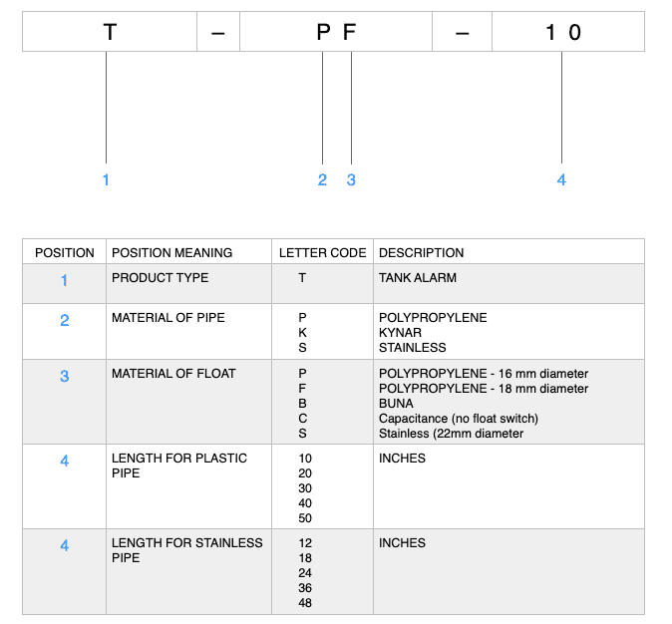Click the blue number 2 under the diagram
The height and width of the screenshot is (624, 672).
point(322,180)
